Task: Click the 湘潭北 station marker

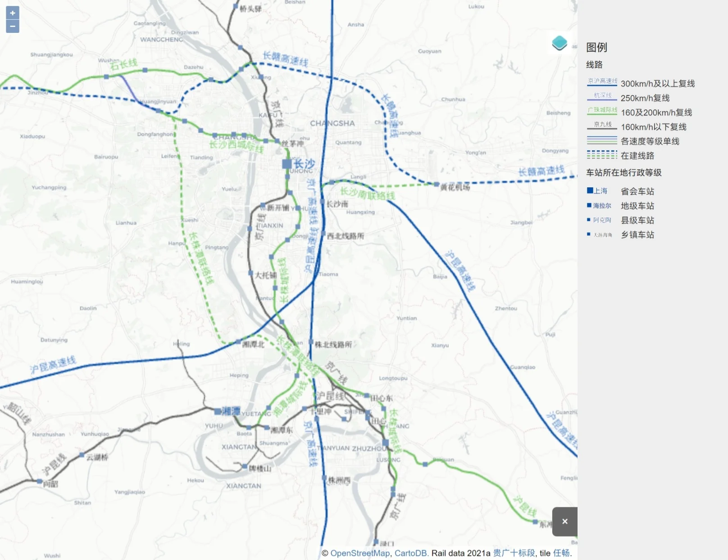Action: (238, 343)
